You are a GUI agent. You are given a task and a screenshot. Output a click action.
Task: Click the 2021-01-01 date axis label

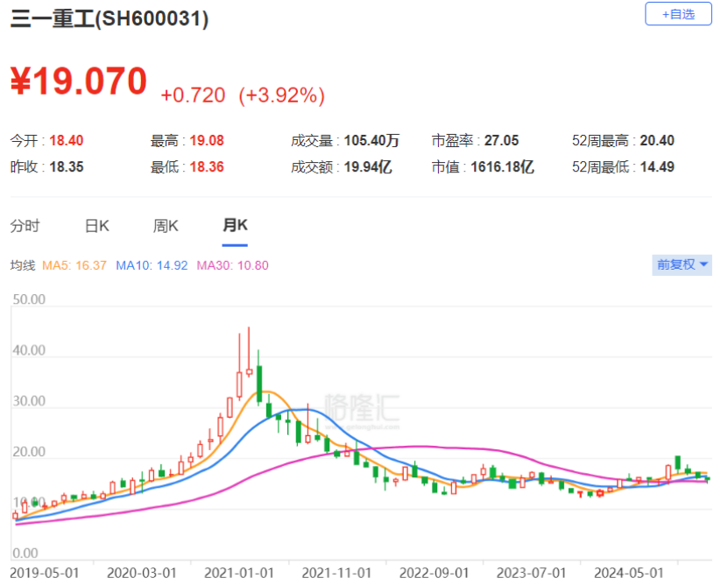[239, 573]
